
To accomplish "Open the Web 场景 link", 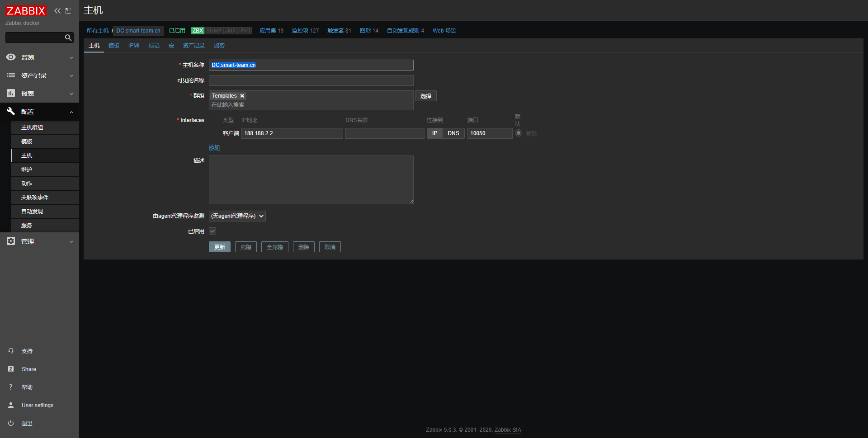I will click(x=444, y=31).
